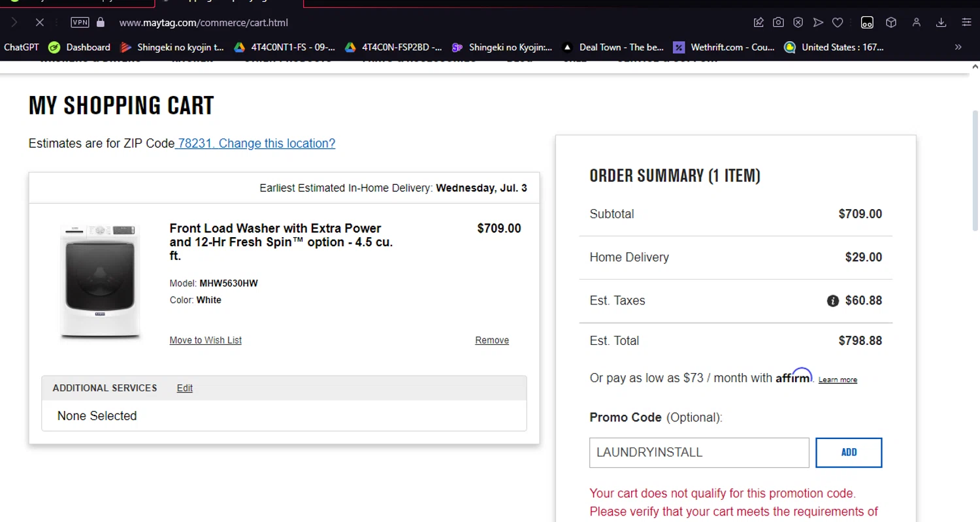
Task: Stop the page from loading
Action: (x=39, y=23)
